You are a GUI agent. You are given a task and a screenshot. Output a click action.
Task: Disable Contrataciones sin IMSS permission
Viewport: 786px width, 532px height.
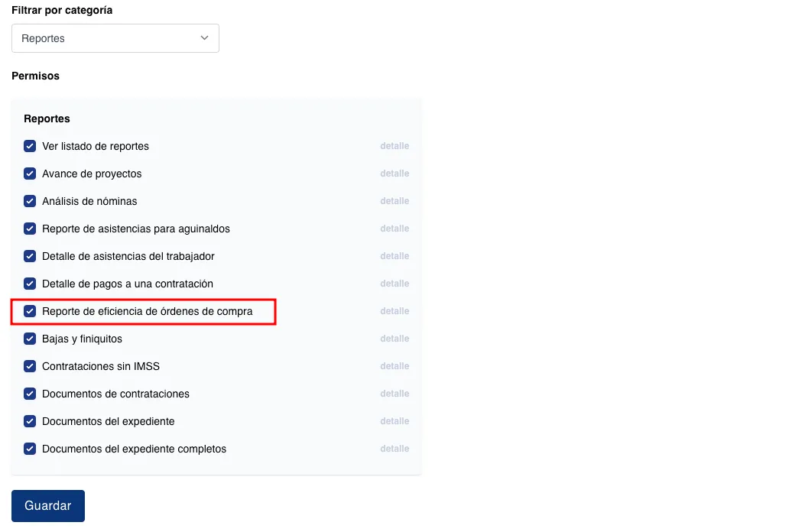[x=30, y=366]
